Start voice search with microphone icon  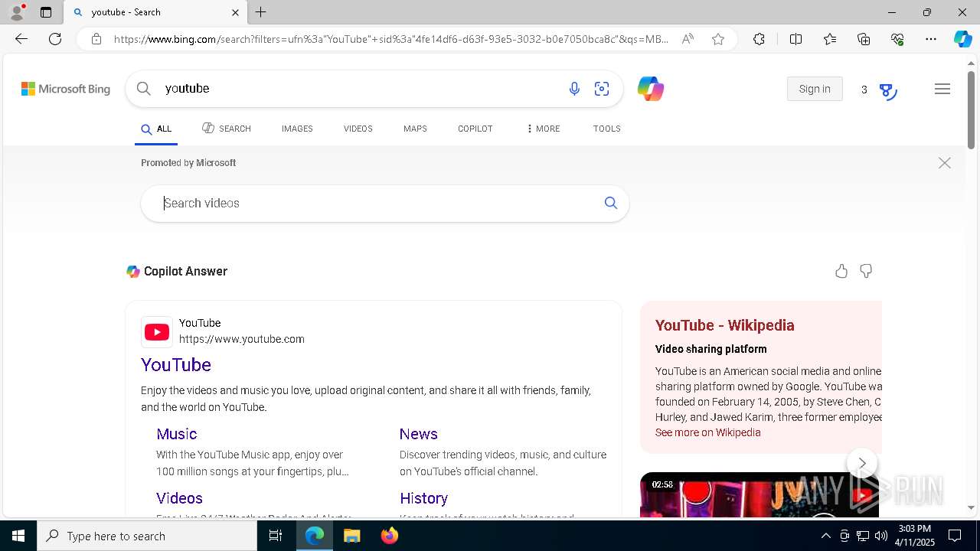(574, 89)
